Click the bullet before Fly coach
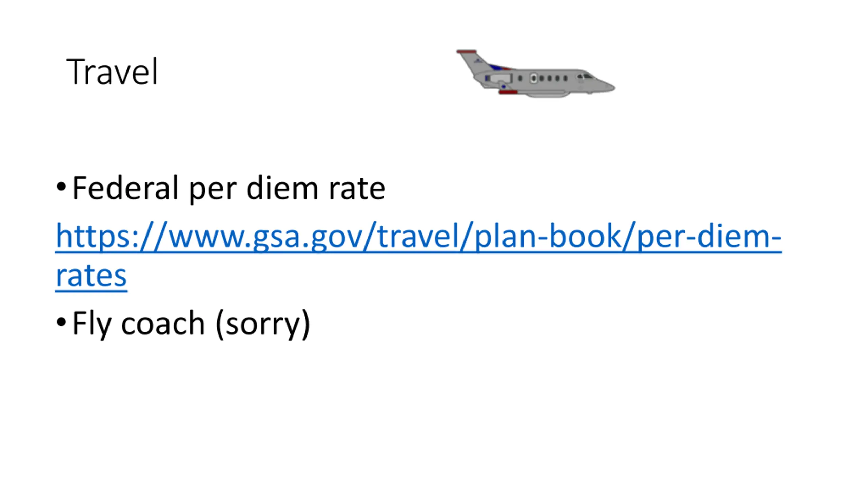 point(61,322)
